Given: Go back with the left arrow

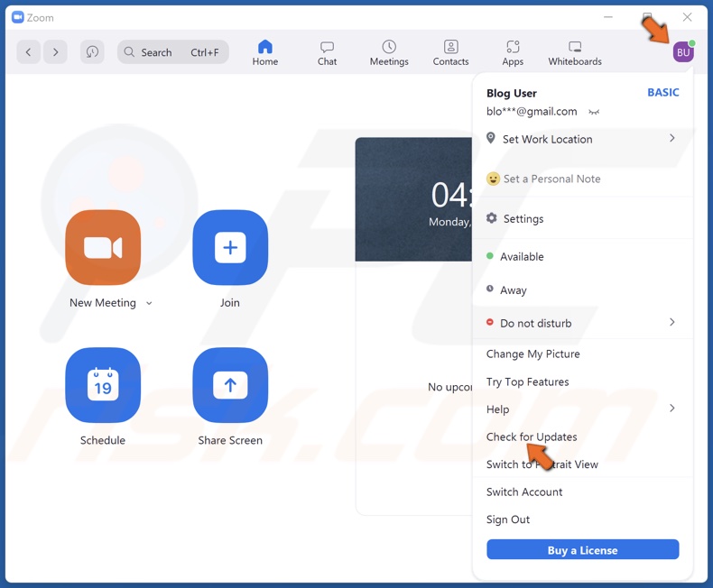Looking at the screenshot, I should point(28,52).
